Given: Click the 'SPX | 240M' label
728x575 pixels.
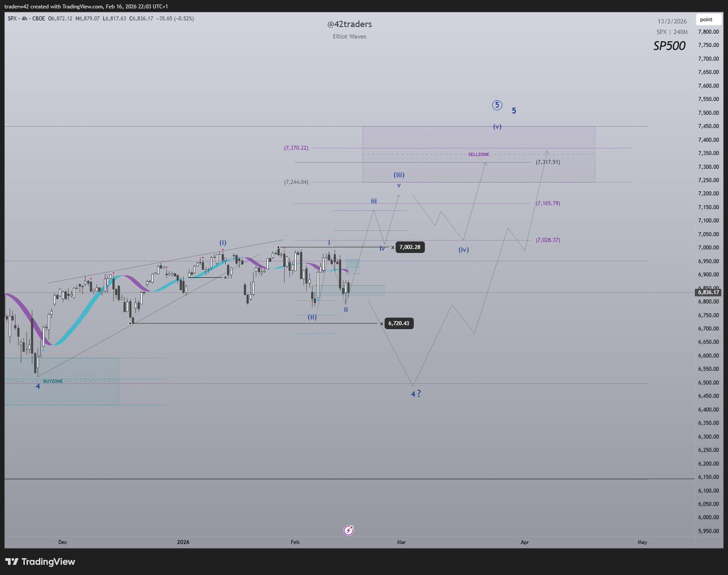Looking at the screenshot, I should click(x=672, y=32).
